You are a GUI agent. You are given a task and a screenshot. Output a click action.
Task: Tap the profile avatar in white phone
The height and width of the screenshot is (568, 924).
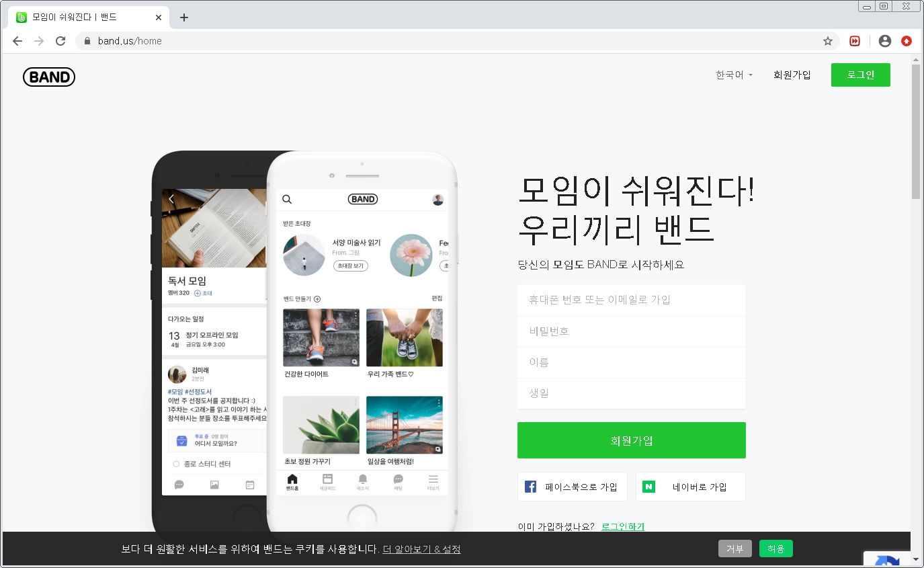point(438,200)
